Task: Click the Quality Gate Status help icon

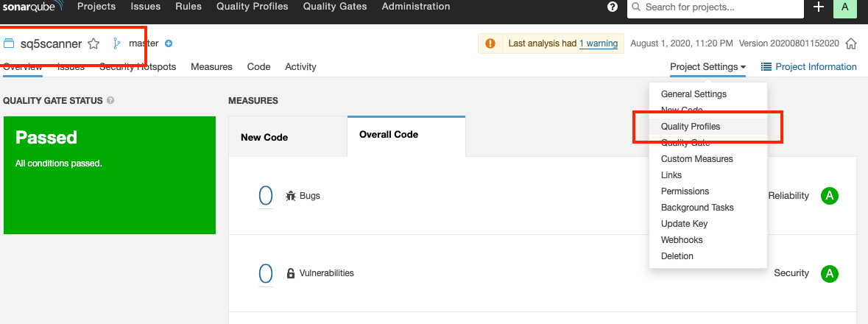Action: tap(110, 100)
